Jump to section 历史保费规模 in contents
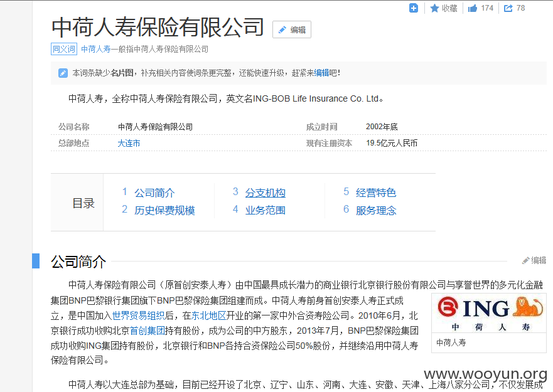Image resolution: width=553 pixels, height=392 pixels. tap(164, 211)
